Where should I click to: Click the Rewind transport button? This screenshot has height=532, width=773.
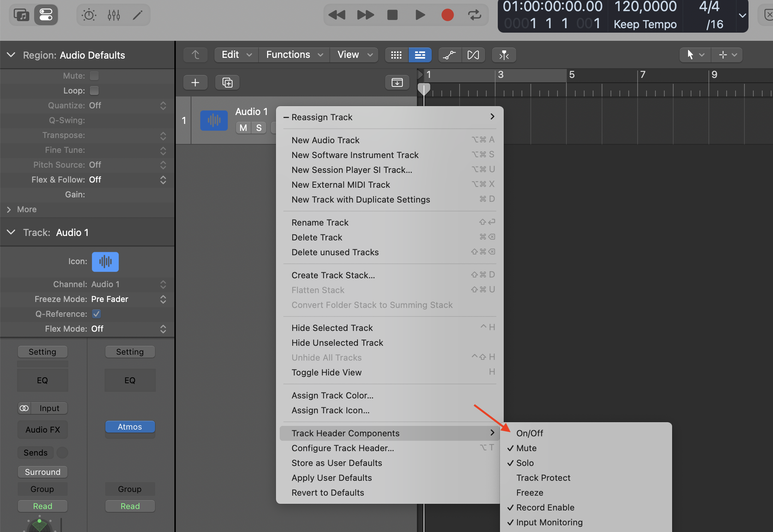[x=337, y=15]
